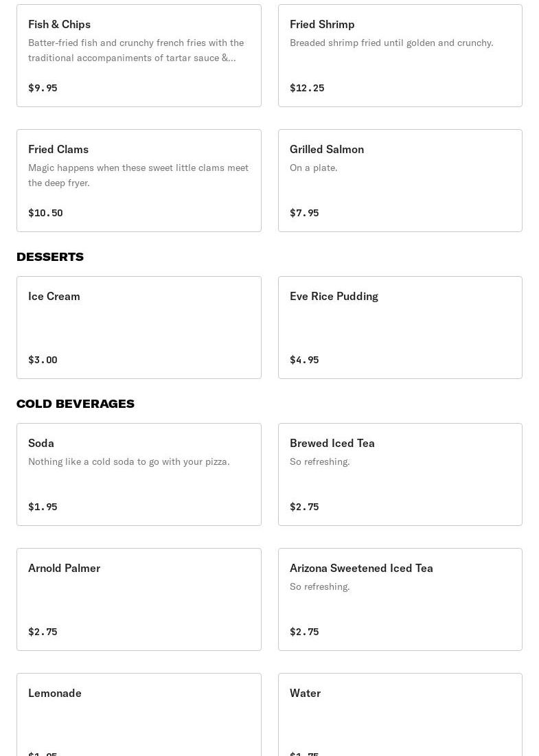Add Grilled Salmon to order
This screenshot has width=539, height=756.
coord(400,181)
